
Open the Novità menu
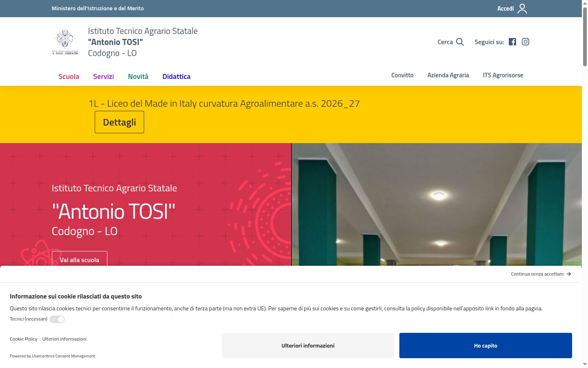click(x=138, y=76)
